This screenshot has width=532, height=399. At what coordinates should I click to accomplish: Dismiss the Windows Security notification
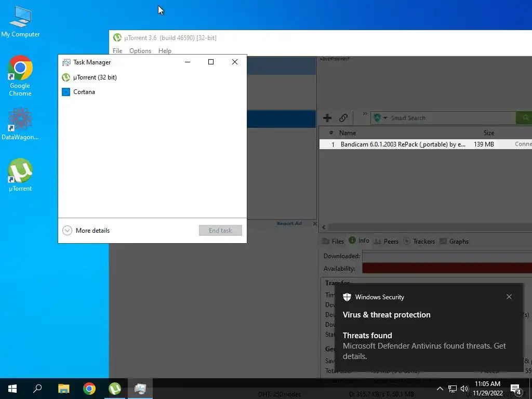click(x=509, y=297)
